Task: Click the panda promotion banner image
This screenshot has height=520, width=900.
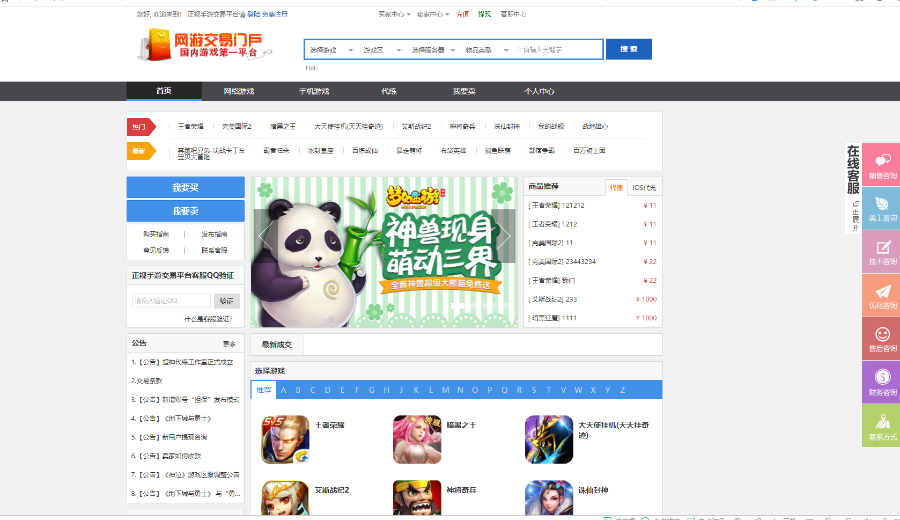Action: pos(384,252)
